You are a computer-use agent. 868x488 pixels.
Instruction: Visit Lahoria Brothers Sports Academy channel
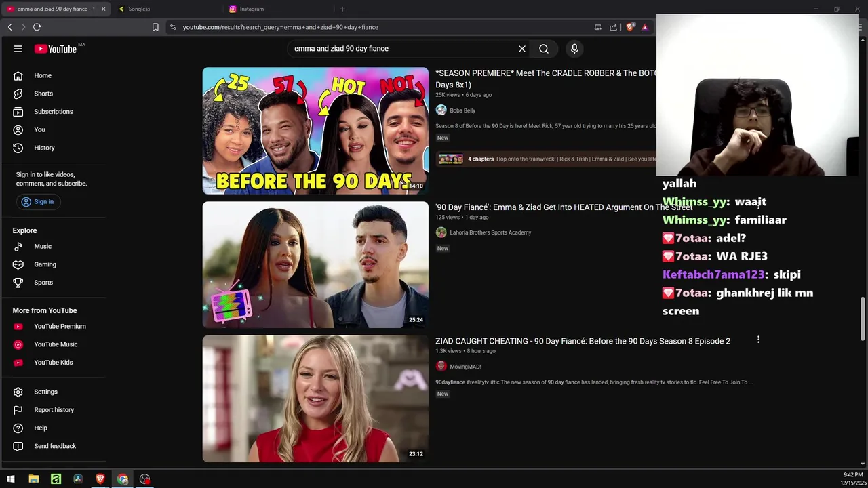(490, 232)
